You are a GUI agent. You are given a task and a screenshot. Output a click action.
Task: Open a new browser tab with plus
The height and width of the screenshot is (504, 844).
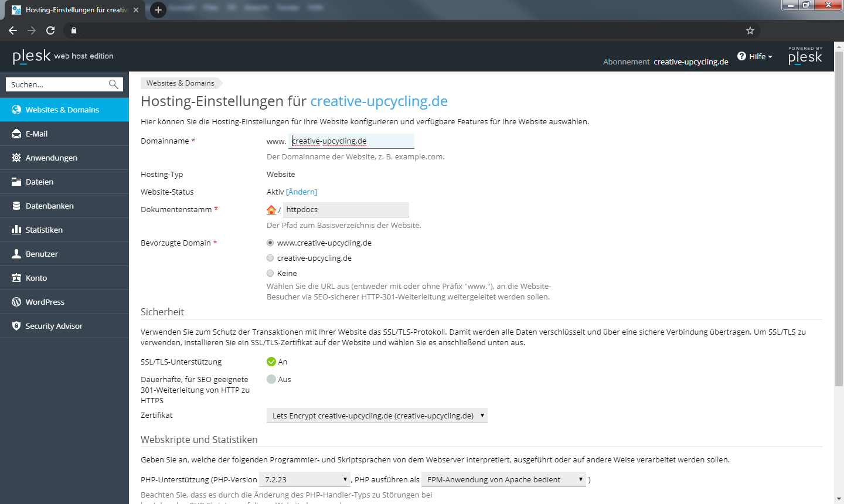158,10
